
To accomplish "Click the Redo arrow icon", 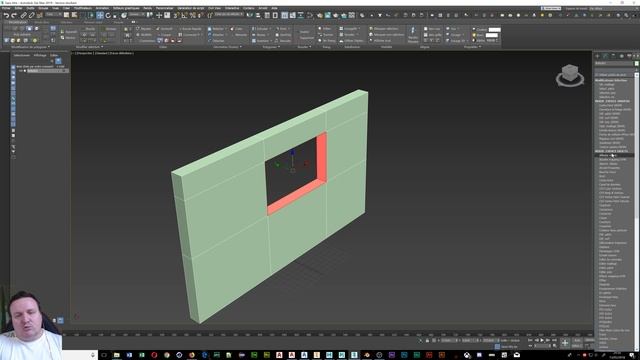I will (x=14, y=15).
